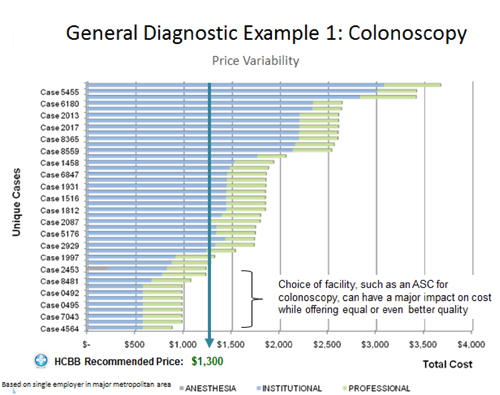
Task: Click the teal arrowhead at $1,300 marker
Action: 209,343
